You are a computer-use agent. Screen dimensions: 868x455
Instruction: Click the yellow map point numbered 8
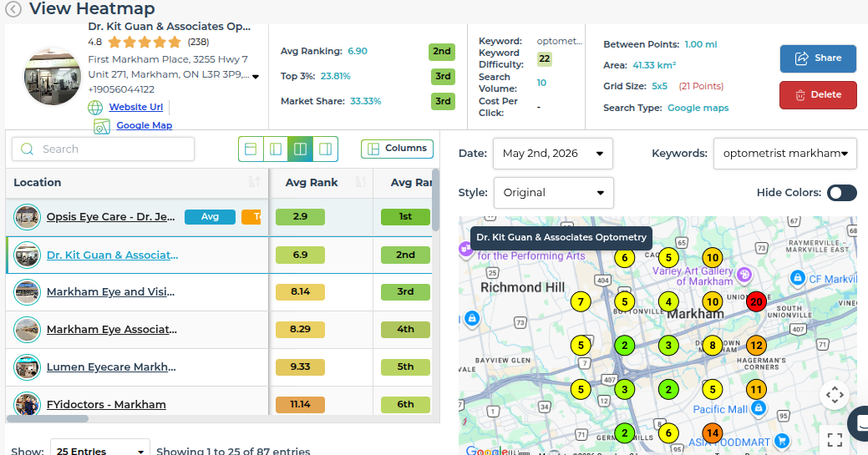point(713,346)
